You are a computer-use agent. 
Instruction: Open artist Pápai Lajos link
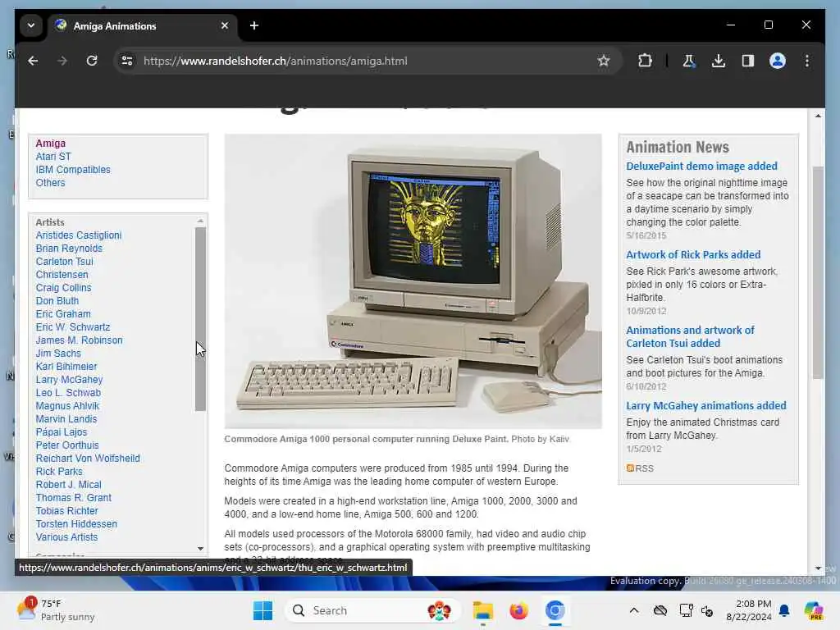click(61, 432)
